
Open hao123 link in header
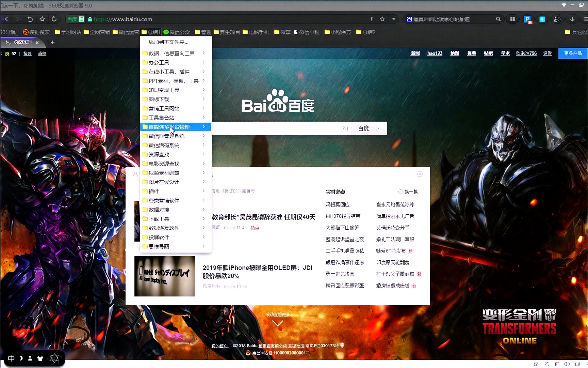435,53
